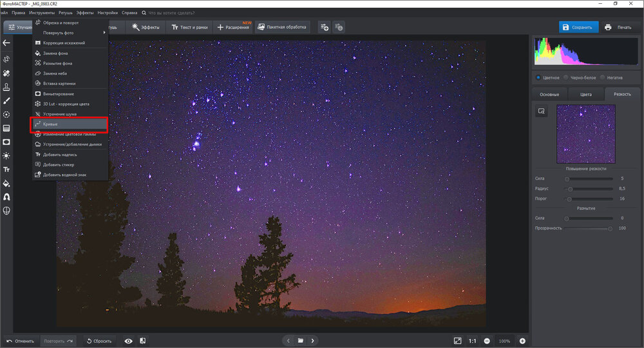The width and height of the screenshot is (644, 348).
Task: Zoom in with the plus icon
Action: click(522, 341)
